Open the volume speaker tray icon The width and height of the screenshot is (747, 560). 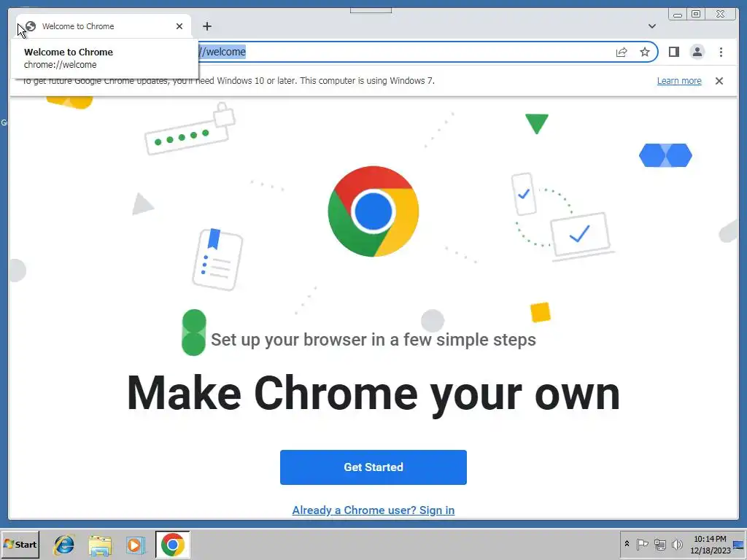pos(676,544)
